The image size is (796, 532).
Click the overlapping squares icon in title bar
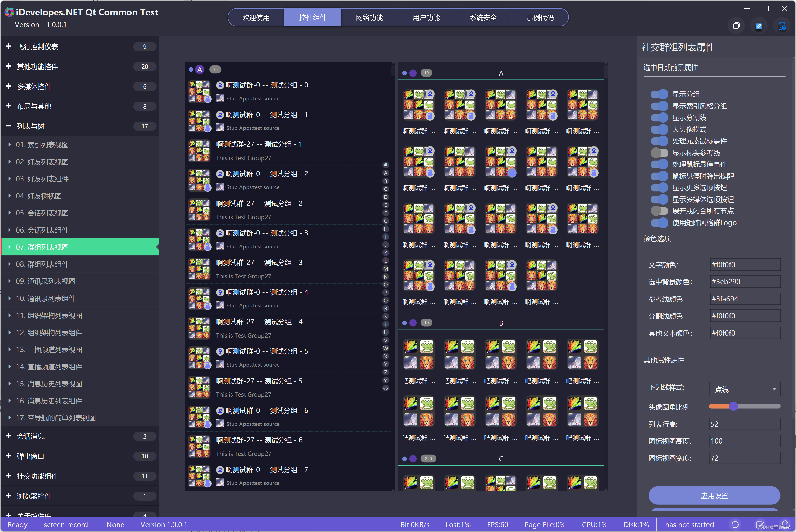[736, 26]
